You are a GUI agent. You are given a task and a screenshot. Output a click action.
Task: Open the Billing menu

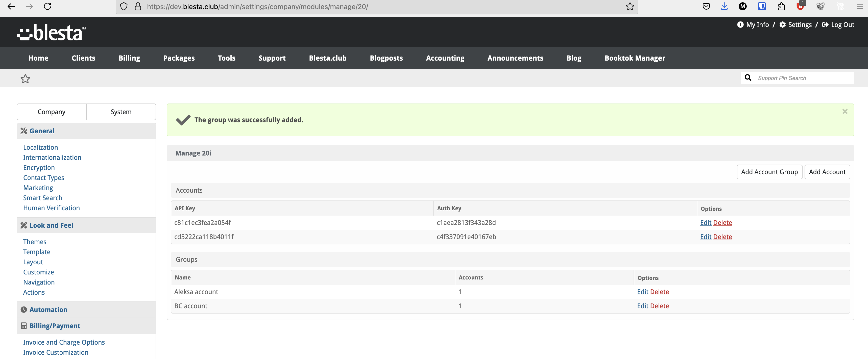[x=129, y=58]
